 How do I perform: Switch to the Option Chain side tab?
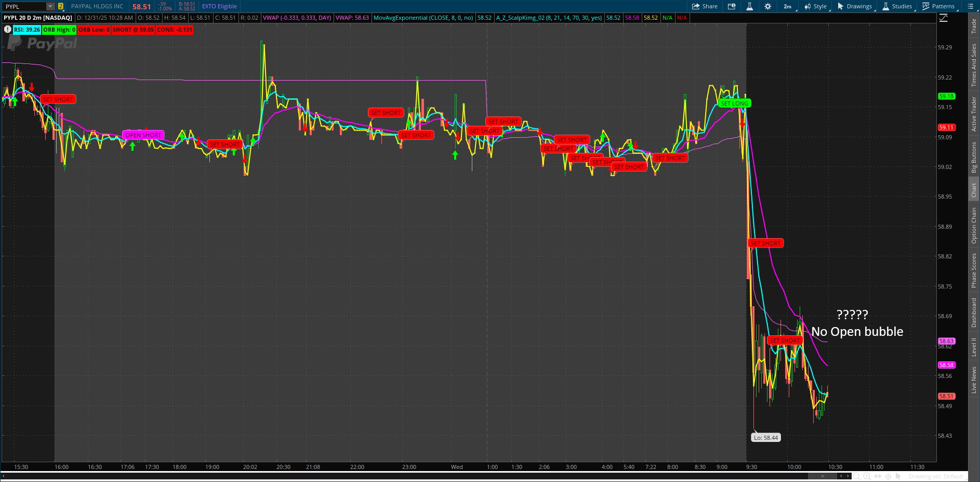974,225
